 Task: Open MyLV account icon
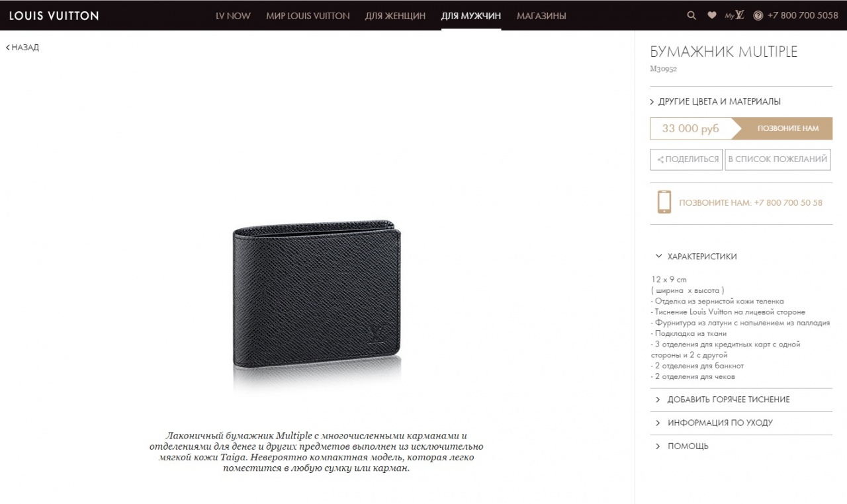click(x=735, y=15)
